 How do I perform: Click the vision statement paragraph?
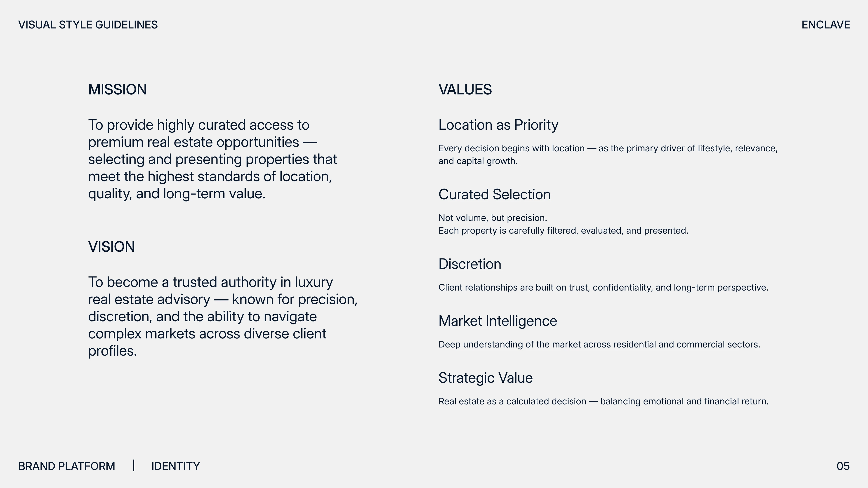(223, 317)
